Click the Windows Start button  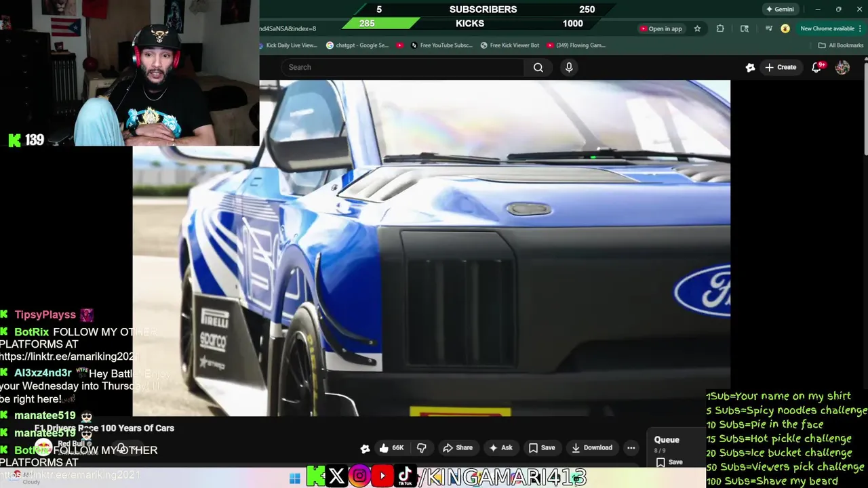click(294, 479)
